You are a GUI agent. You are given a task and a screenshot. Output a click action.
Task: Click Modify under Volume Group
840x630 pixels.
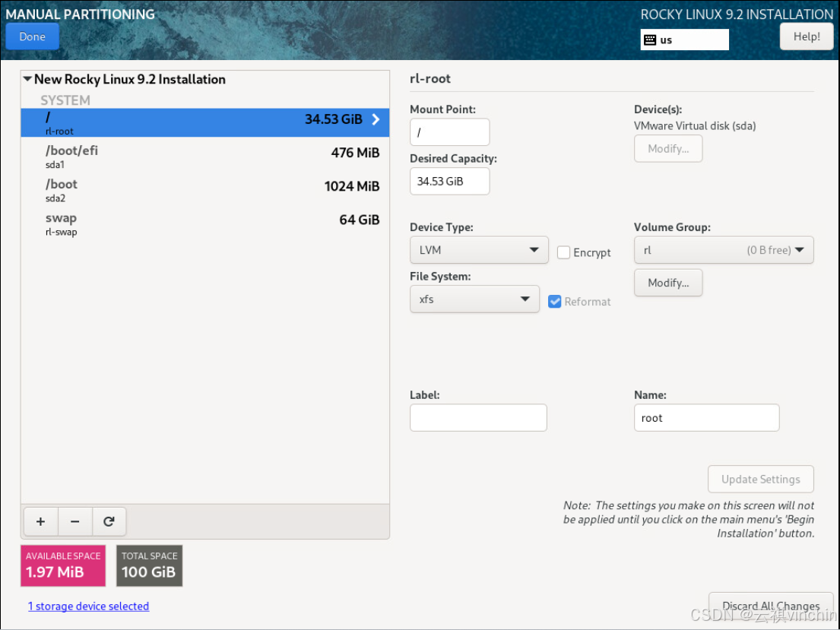tap(668, 282)
